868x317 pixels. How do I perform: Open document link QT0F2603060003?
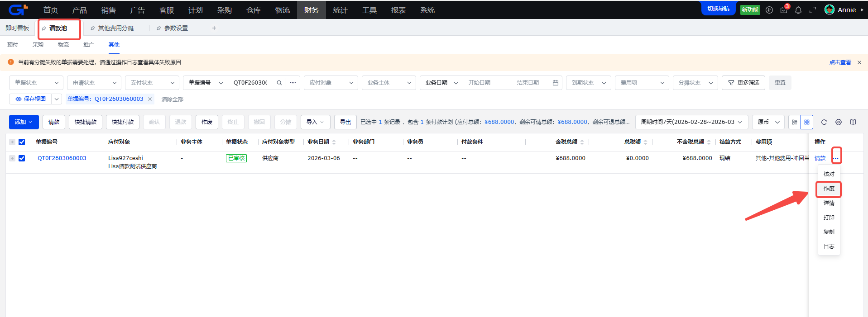(62, 158)
